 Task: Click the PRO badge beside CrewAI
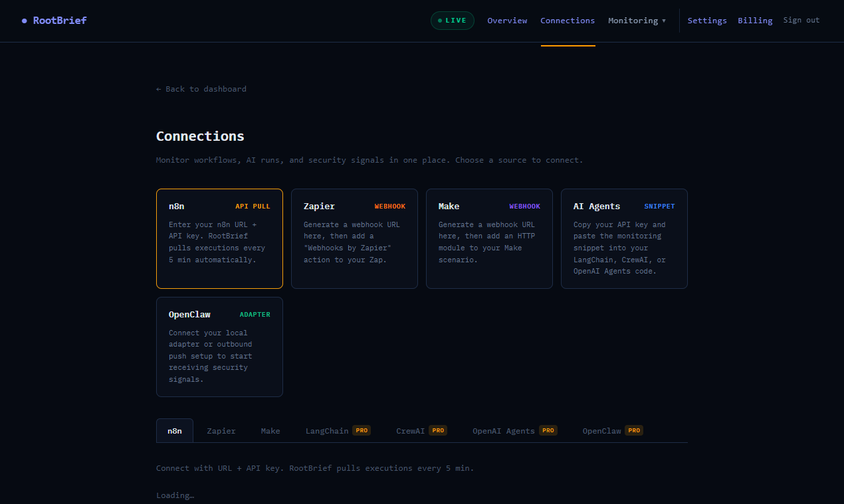click(438, 430)
